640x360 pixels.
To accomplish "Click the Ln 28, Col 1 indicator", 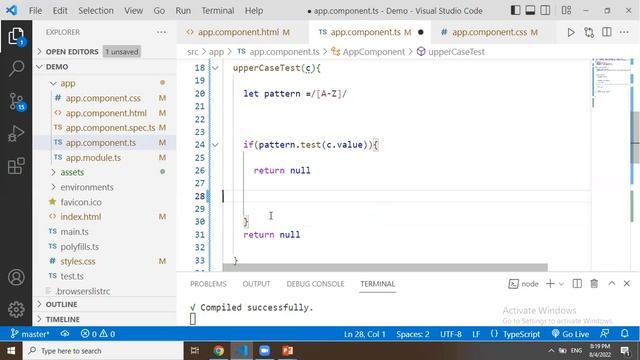I will (364, 334).
